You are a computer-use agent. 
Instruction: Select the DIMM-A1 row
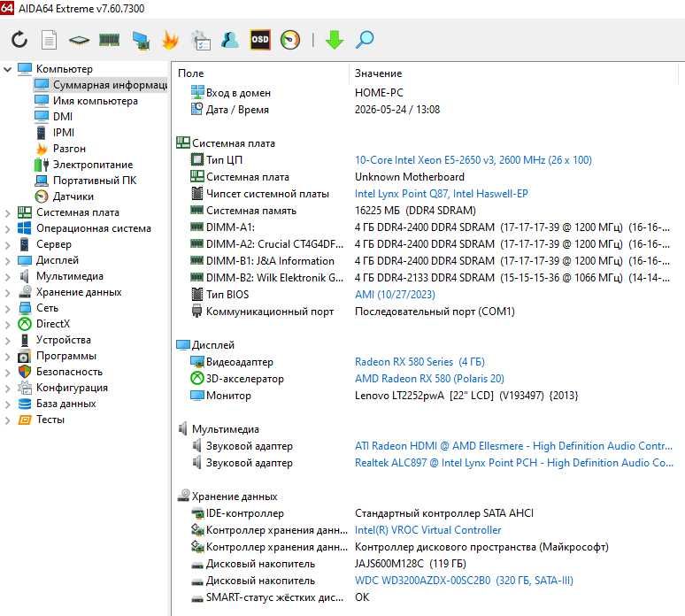click(x=430, y=227)
